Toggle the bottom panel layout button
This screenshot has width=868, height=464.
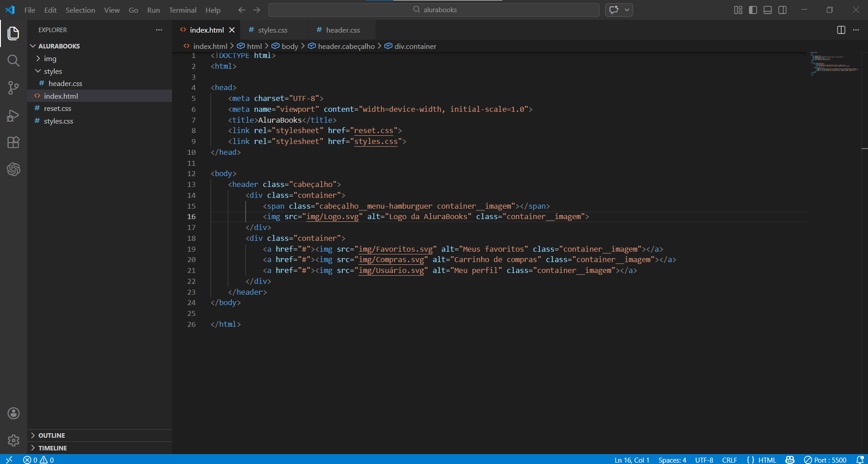(768, 10)
